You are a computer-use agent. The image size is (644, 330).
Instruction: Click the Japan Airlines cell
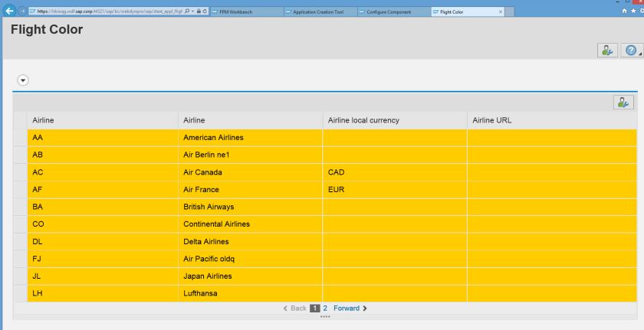[251, 276]
